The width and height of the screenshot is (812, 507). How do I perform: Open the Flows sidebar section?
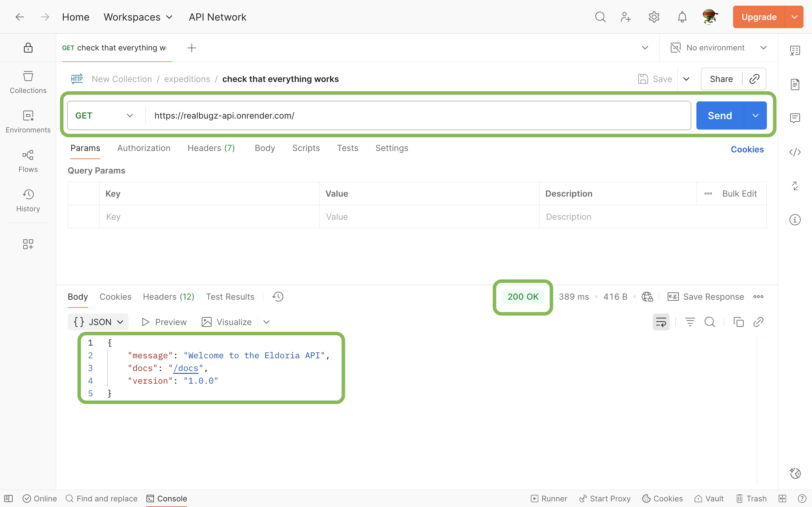point(28,161)
